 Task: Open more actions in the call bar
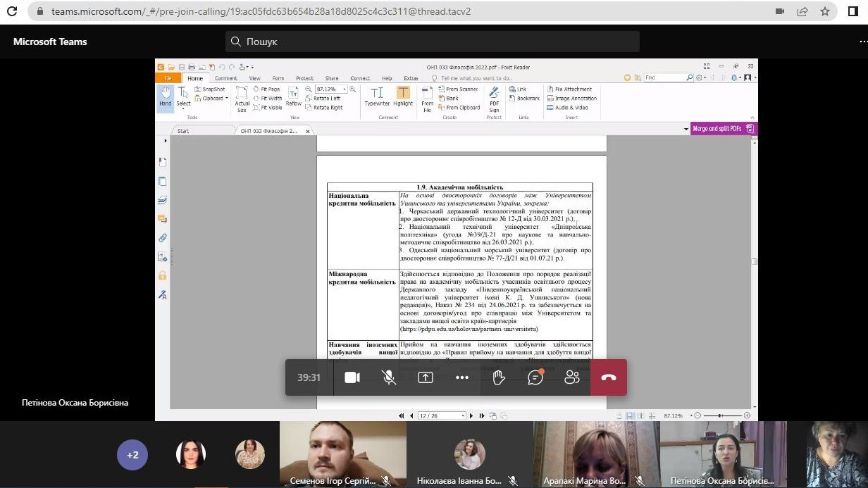pos(462,377)
